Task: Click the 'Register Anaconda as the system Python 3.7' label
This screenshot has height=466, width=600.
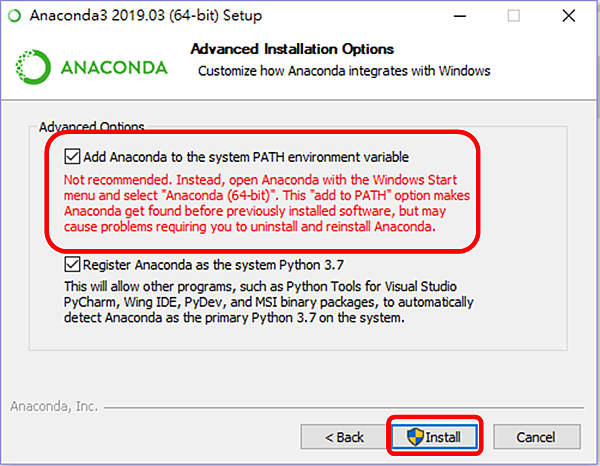Action: point(214,265)
